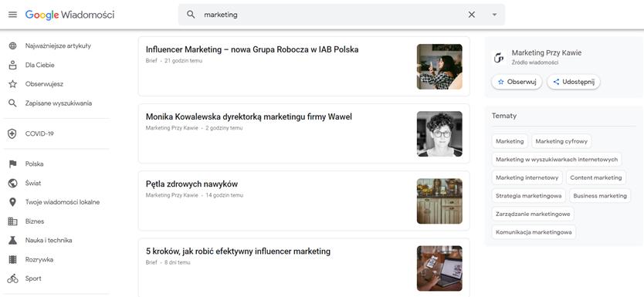
Task: Click Udostępnij share button
Action: pos(575,82)
